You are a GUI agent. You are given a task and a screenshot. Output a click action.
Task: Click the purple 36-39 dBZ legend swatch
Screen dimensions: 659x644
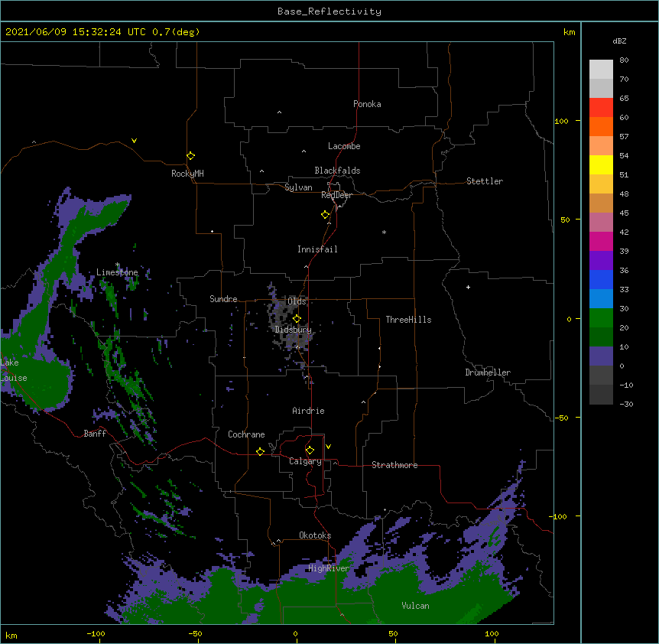[x=601, y=261]
